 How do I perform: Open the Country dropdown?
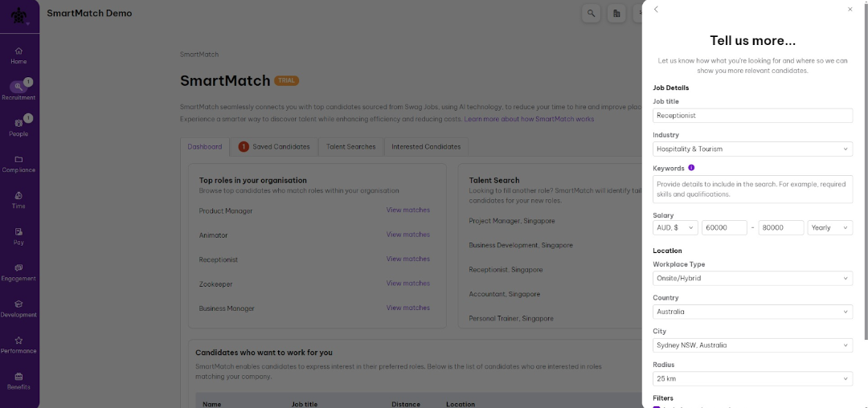[752, 312]
